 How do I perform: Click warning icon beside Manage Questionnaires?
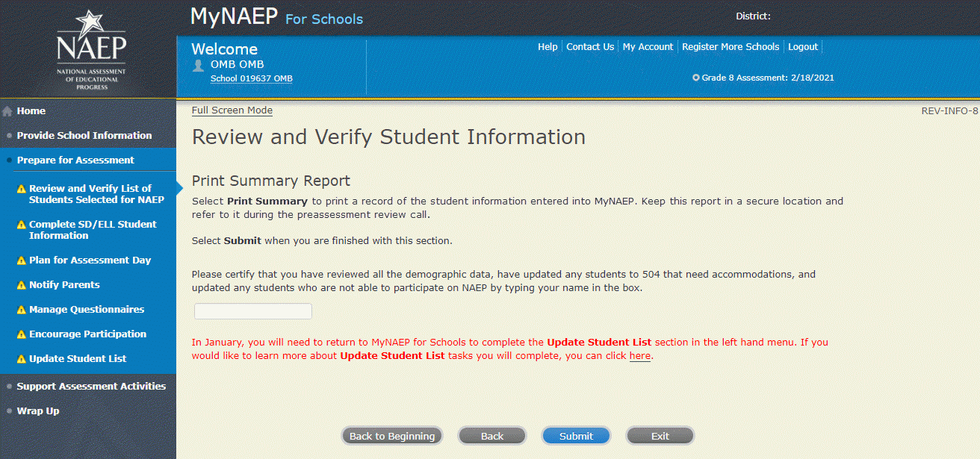pyautogui.click(x=22, y=310)
